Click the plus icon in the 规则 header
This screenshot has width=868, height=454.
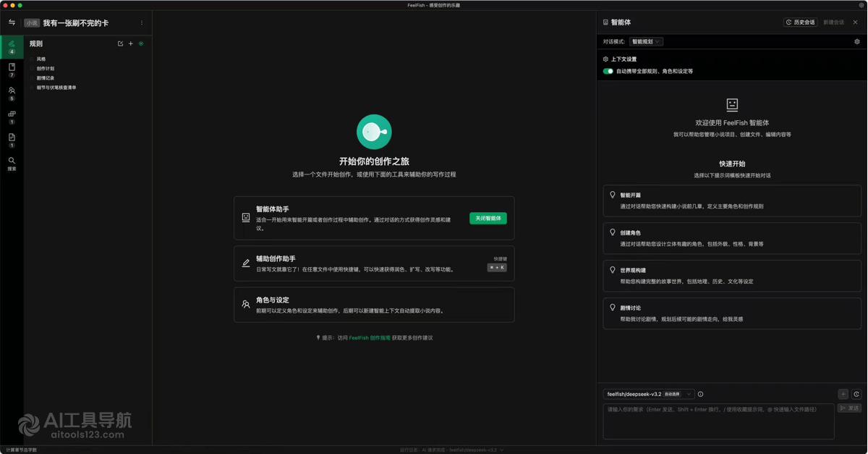[x=131, y=43]
